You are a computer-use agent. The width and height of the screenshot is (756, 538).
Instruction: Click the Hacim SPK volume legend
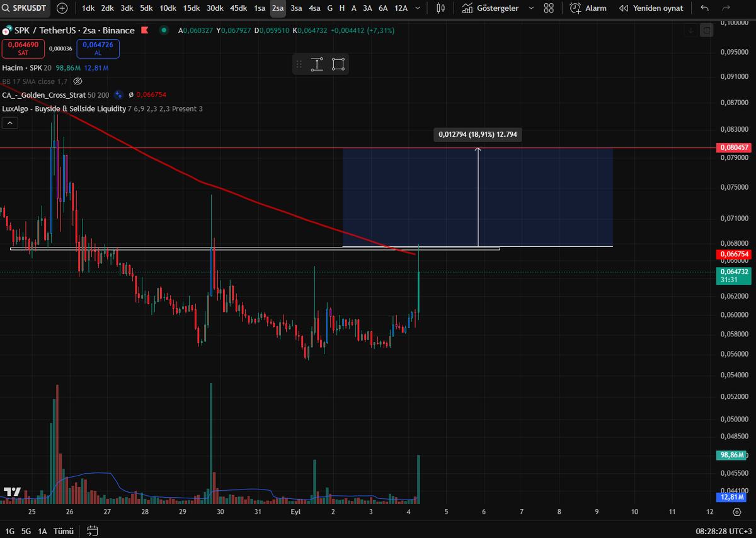55,67
